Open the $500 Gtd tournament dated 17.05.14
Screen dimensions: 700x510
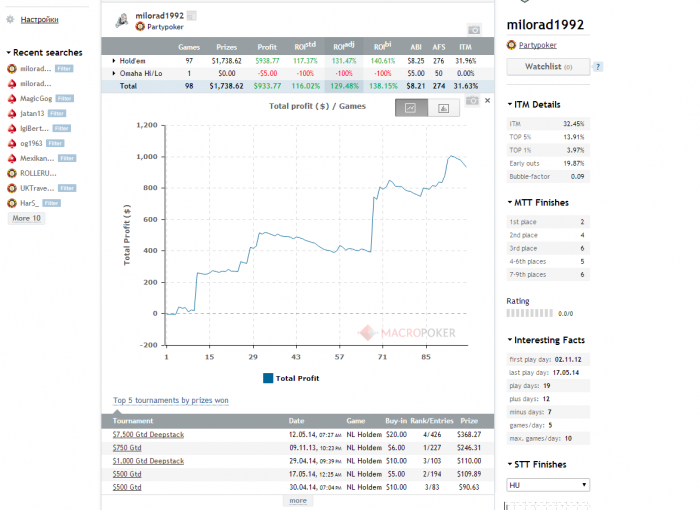point(127,474)
